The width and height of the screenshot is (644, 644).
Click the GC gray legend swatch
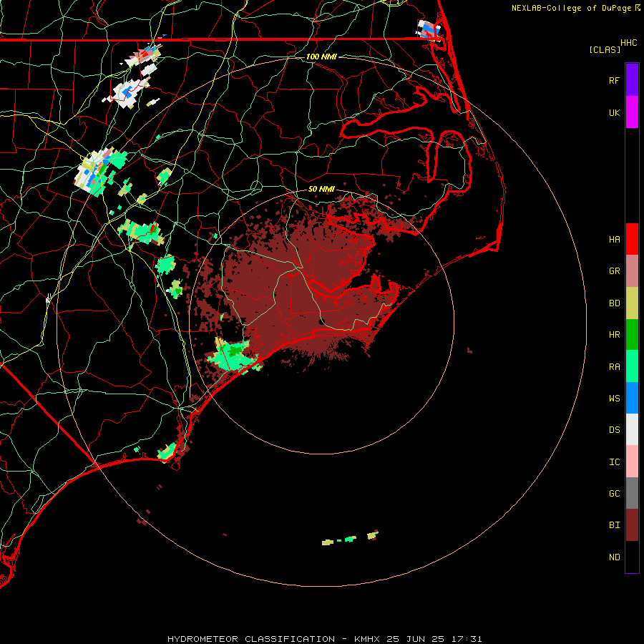pos(632,493)
